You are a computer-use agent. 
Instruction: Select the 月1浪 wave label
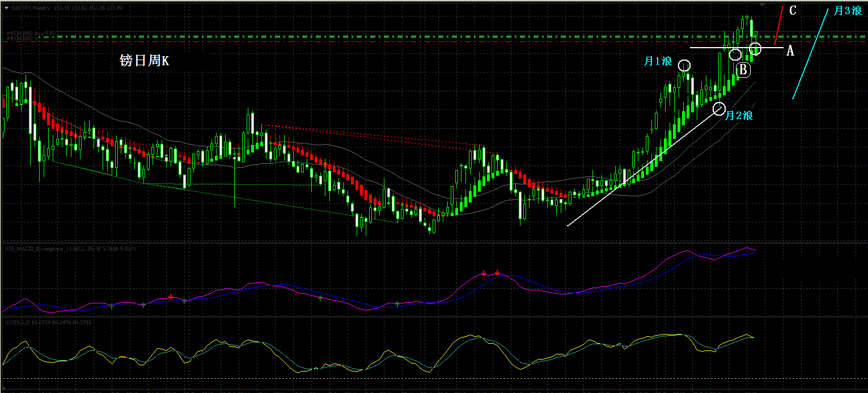click(658, 61)
